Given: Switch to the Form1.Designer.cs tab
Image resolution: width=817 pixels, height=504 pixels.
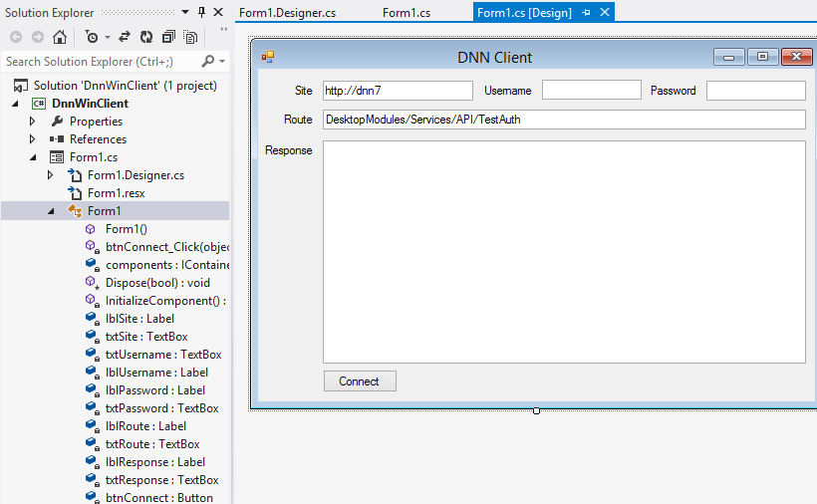Looking at the screenshot, I should [x=287, y=13].
